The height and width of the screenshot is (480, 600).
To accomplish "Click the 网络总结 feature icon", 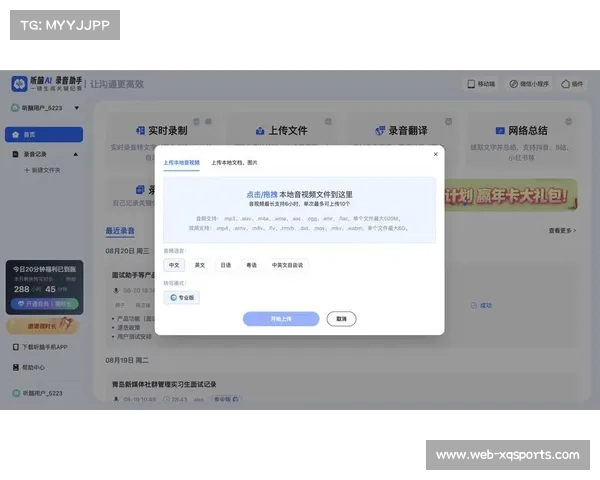I will [500, 131].
